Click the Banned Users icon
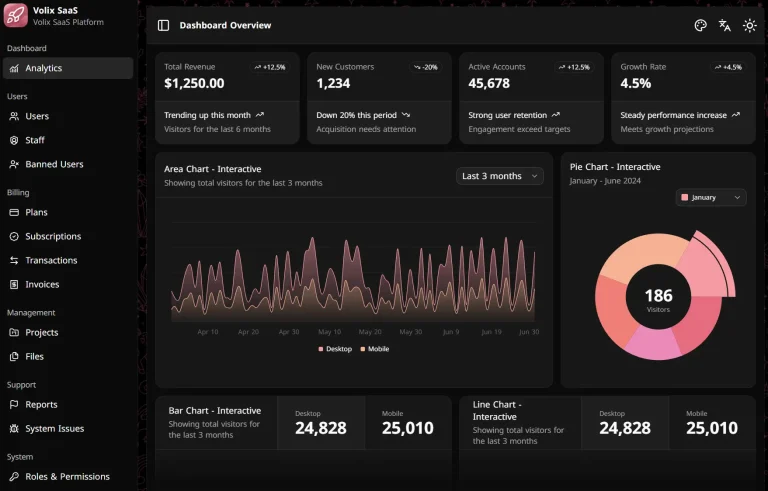Viewport: 768px width, 491px height. [x=14, y=165]
